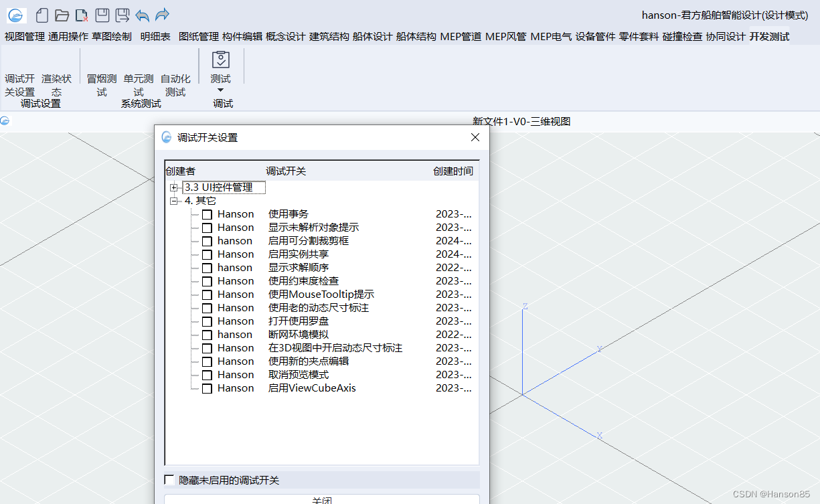Viewport: 820px width, 504px height.
Task: Click the New file icon
Action: tap(42, 15)
